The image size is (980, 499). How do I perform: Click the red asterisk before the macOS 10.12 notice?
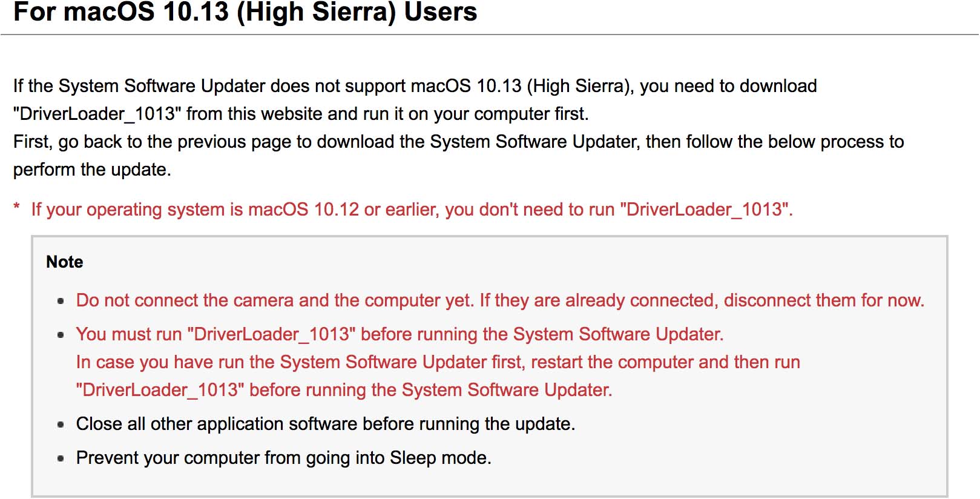tap(17, 208)
